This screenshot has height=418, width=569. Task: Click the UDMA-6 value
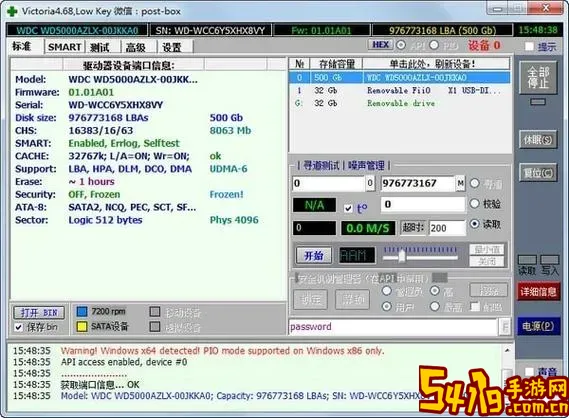pyautogui.click(x=228, y=169)
